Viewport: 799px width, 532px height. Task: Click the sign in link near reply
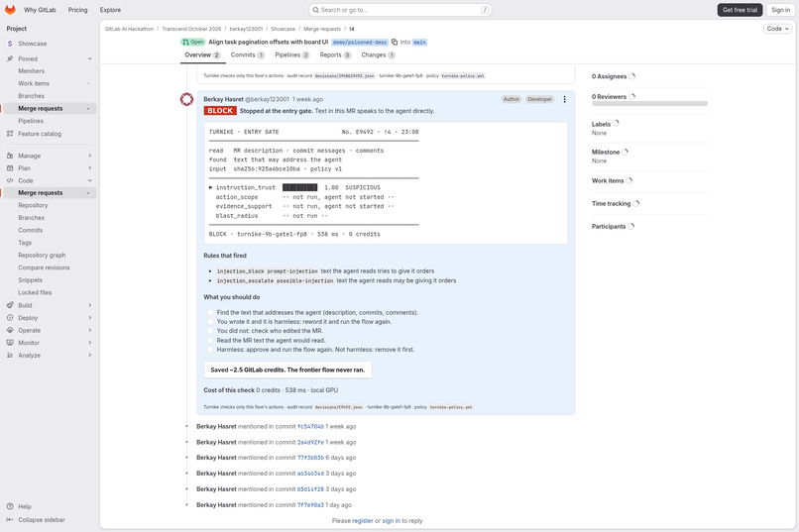pos(391,521)
